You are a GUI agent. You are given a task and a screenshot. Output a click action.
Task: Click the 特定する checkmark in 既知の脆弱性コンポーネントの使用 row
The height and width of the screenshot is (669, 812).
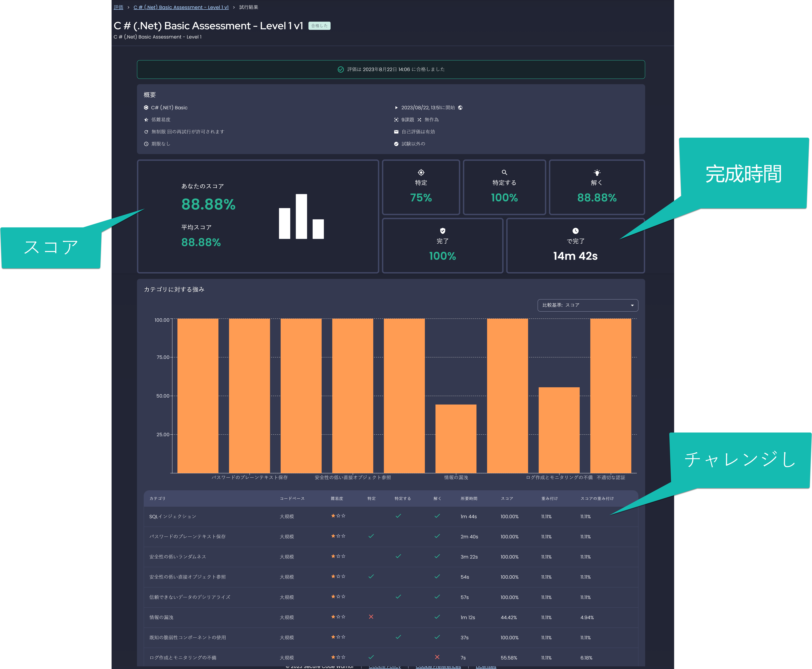(x=398, y=637)
